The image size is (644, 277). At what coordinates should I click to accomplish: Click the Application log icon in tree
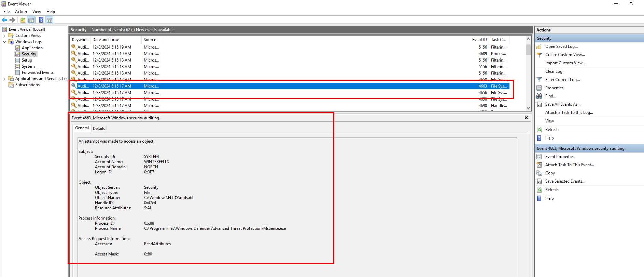tap(17, 48)
